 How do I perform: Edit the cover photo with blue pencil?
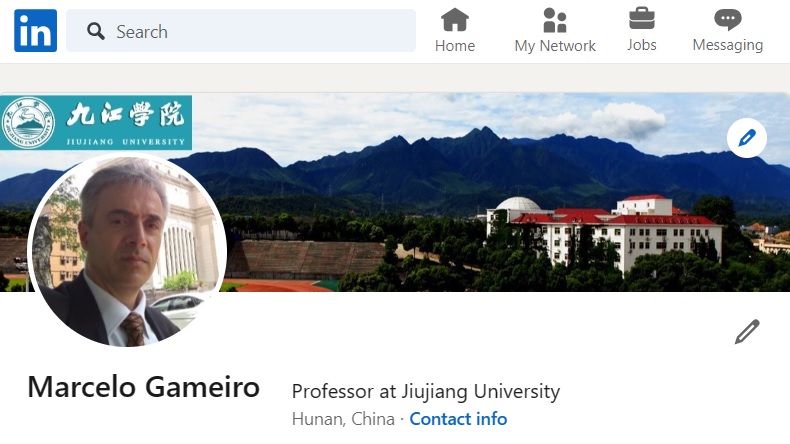point(747,138)
